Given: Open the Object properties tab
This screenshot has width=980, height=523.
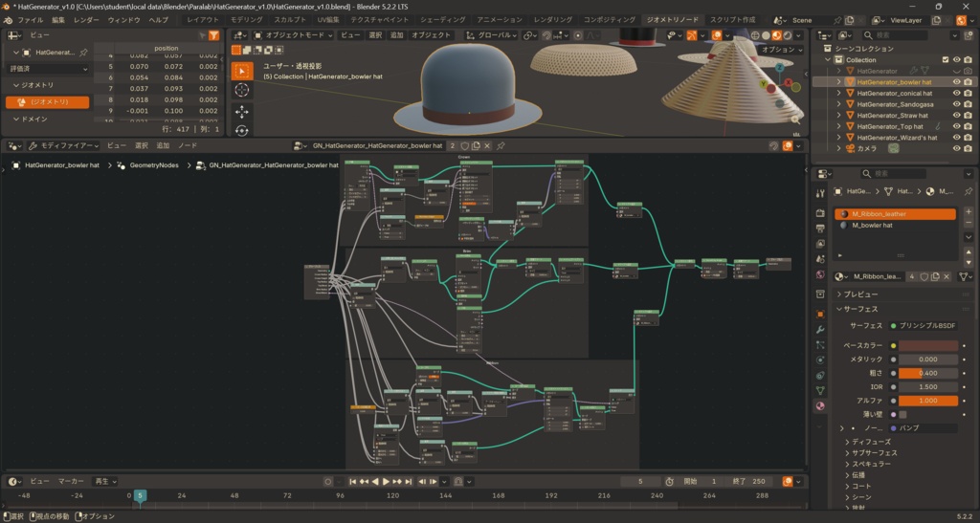Looking at the screenshot, I should pos(820,314).
